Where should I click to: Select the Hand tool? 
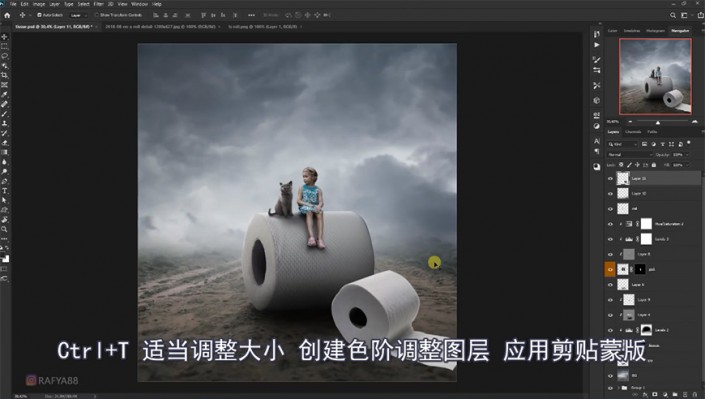point(4,220)
